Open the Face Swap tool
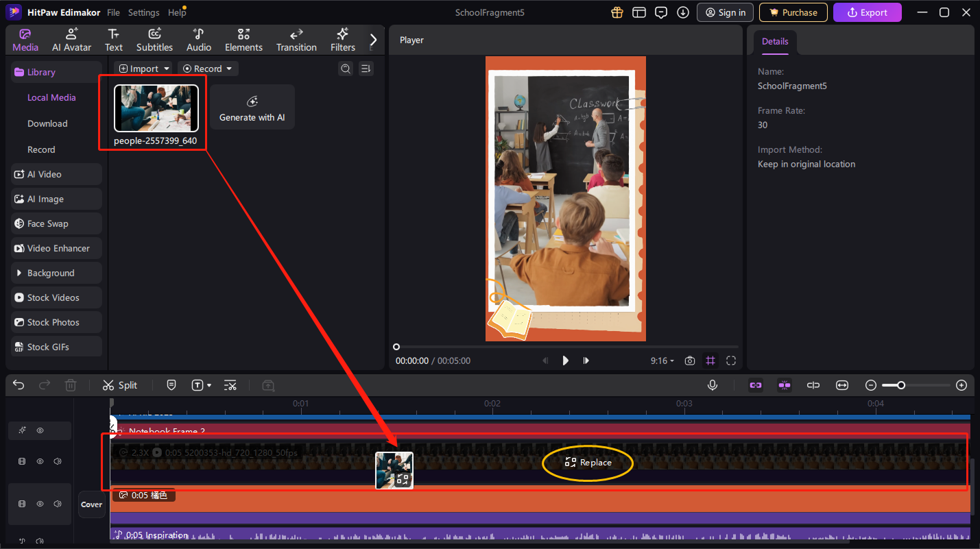 tap(48, 223)
